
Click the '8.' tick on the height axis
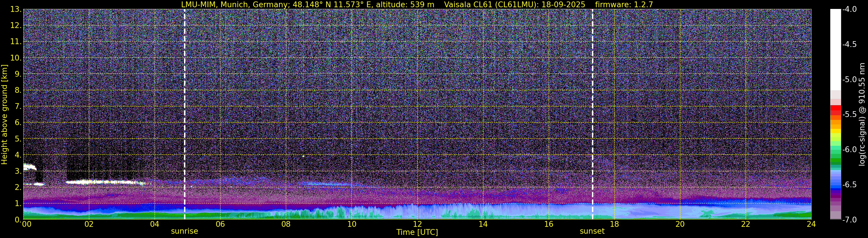tap(18, 90)
